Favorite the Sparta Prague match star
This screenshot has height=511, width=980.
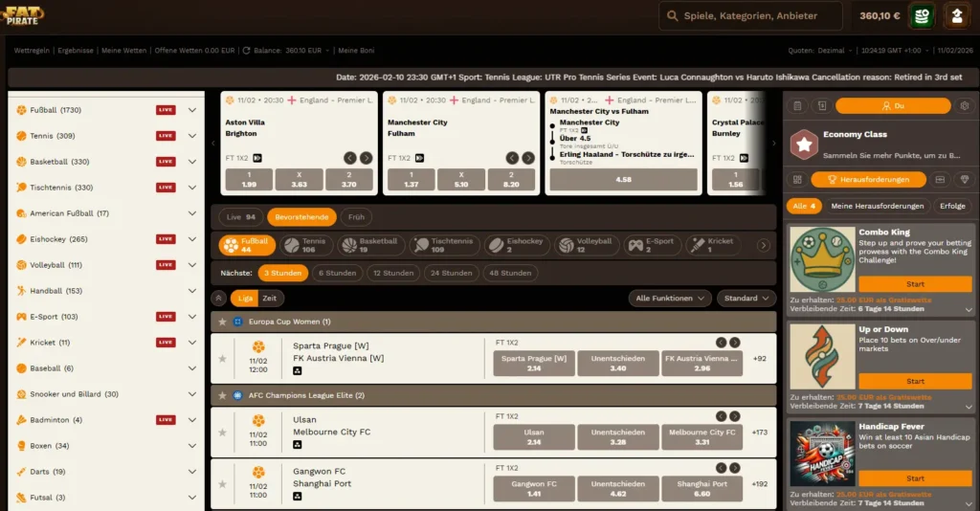pos(222,359)
